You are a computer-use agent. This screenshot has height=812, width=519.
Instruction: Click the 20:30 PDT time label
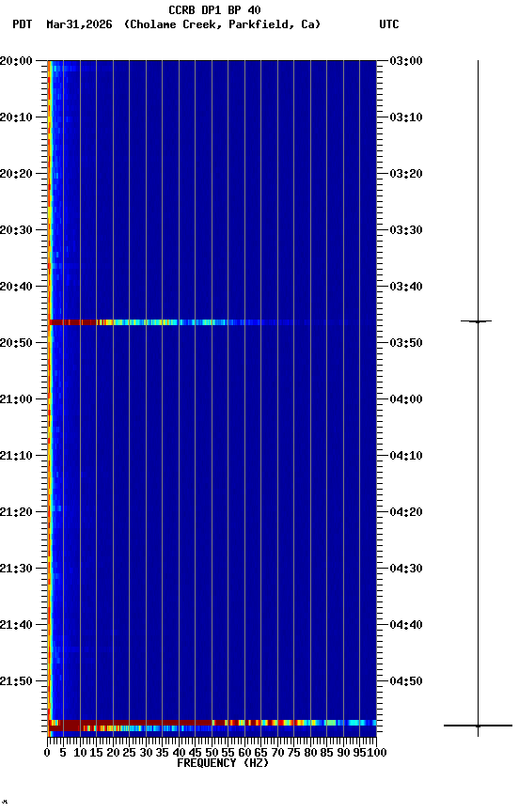(16, 230)
